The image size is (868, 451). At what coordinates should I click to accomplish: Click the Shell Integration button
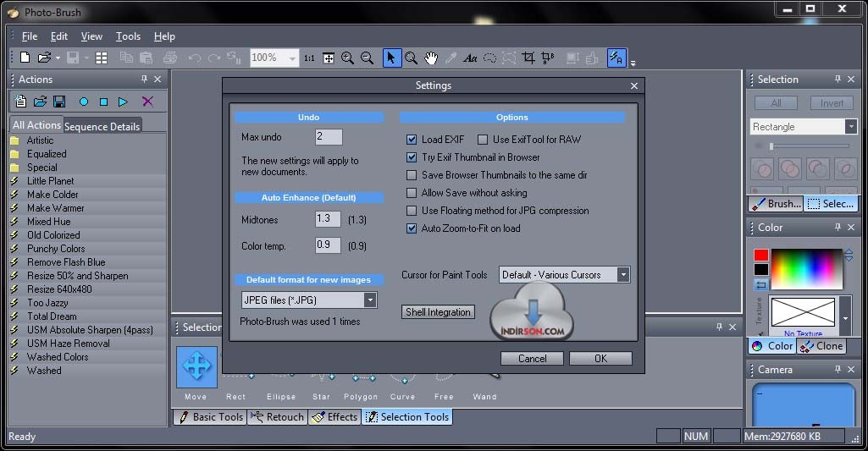click(x=438, y=312)
